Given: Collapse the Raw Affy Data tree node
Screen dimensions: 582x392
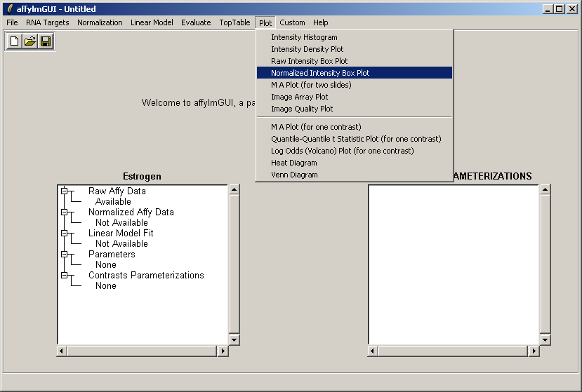Looking at the screenshot, I should point(64,191).
